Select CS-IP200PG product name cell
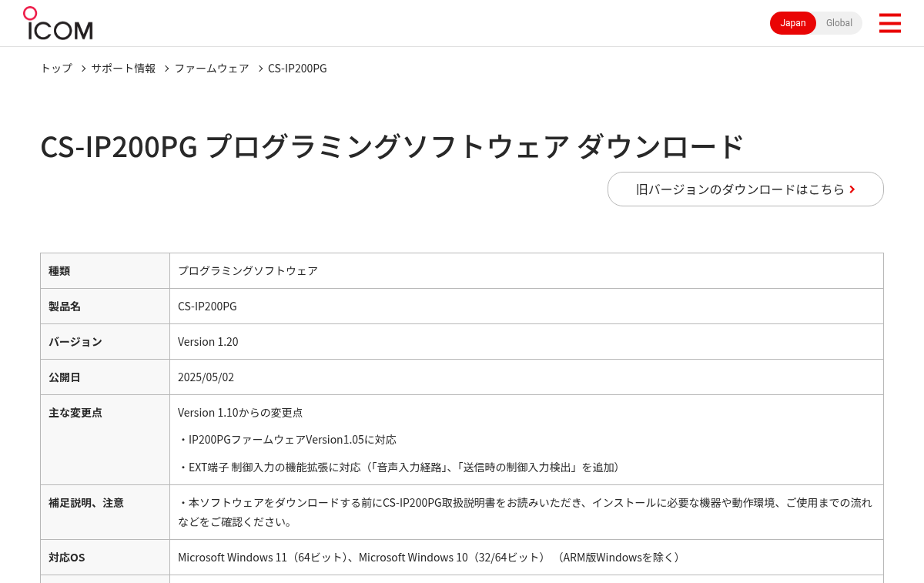The image size is (924, 583). (527, 307)
